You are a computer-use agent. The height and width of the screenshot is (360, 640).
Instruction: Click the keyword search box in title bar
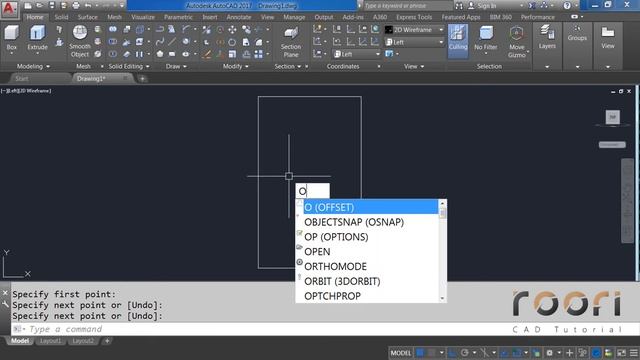point(407,6)
